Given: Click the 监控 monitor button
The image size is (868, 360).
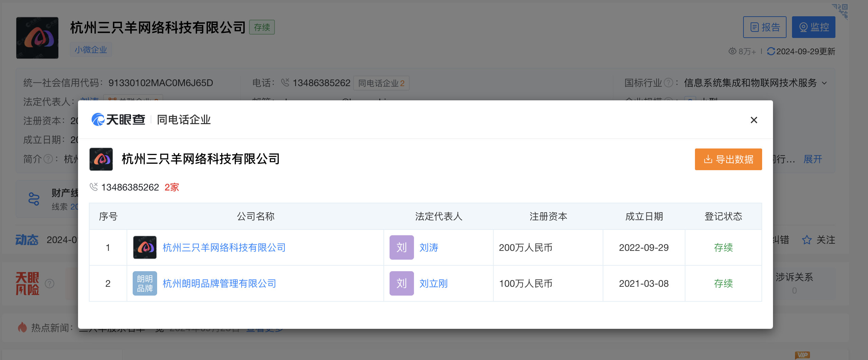Looking at the screenshot, I should (x=813, y=27).
